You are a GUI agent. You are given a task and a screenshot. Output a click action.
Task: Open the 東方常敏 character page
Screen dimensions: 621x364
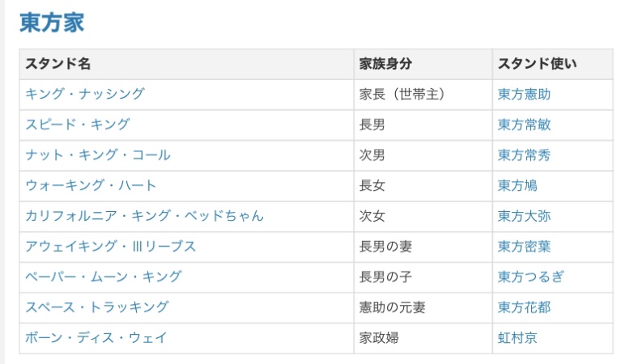[524, 125]
